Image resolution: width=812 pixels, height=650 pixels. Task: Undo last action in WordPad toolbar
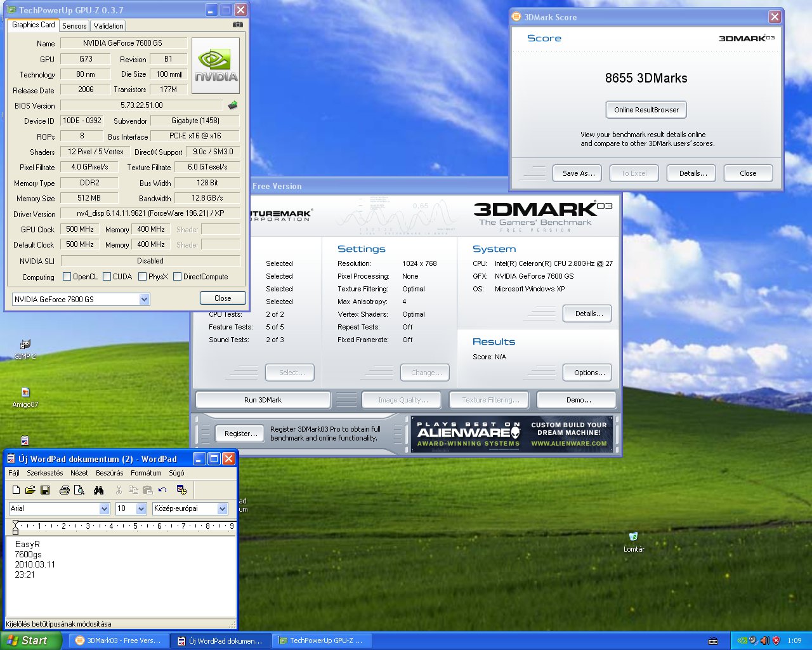point(162,490)
